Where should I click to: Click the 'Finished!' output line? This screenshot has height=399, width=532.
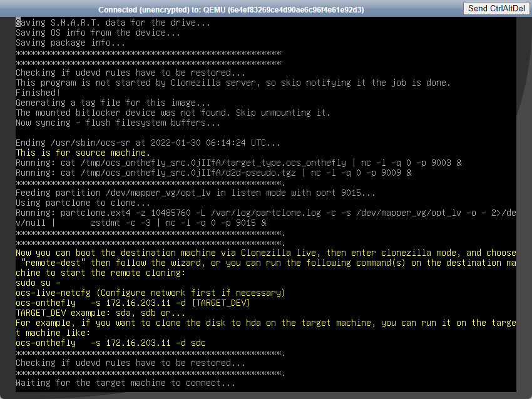coord(38,93)
